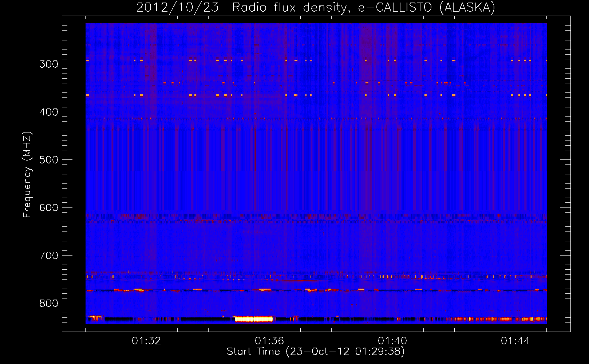This screenshot has width=589, height=364.
Task: Click the date '2012/10/23' in the title
Action: pyautogui.click(x=178, y=8)
